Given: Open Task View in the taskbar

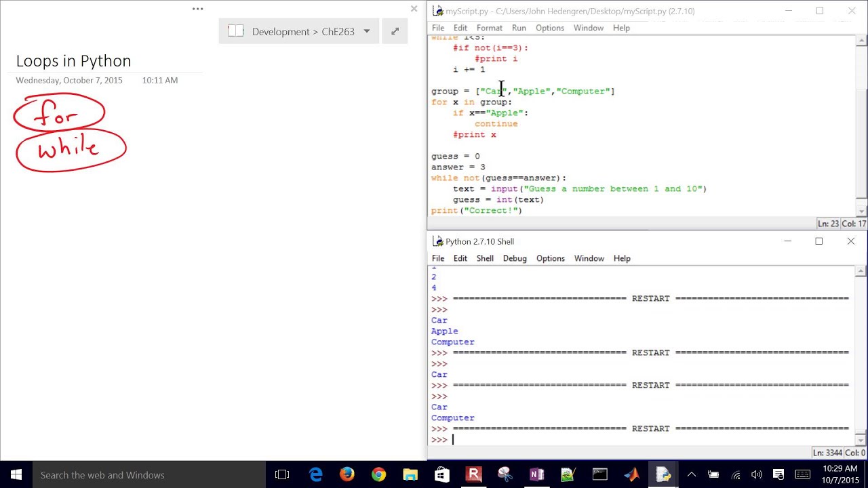Looking at the screenshot, I should click(282, 474).
